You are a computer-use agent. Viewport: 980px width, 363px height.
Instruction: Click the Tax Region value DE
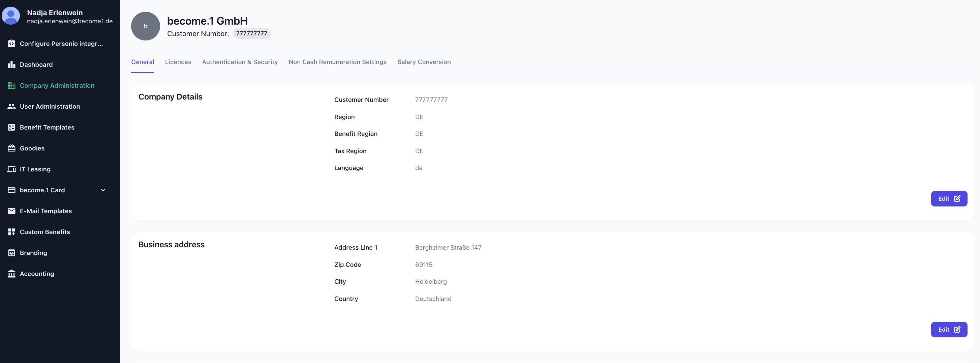tap(419, 151)
